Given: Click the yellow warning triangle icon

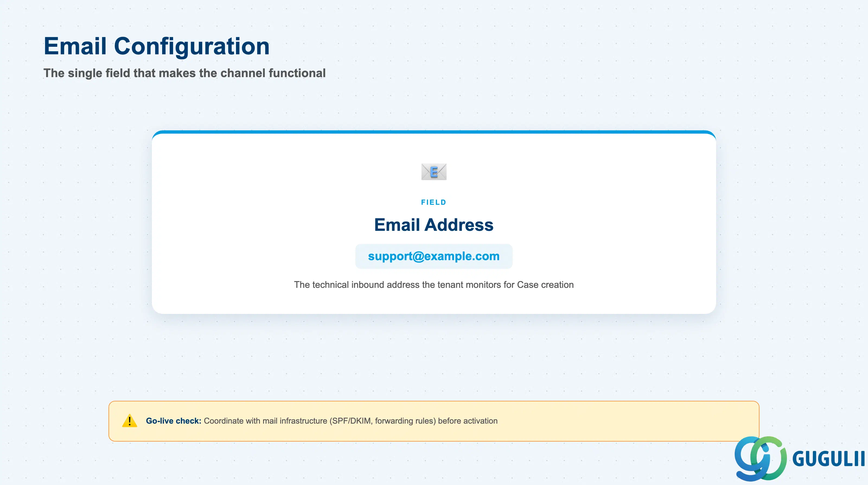Looking at the screenshot, I should click(129, 421).
